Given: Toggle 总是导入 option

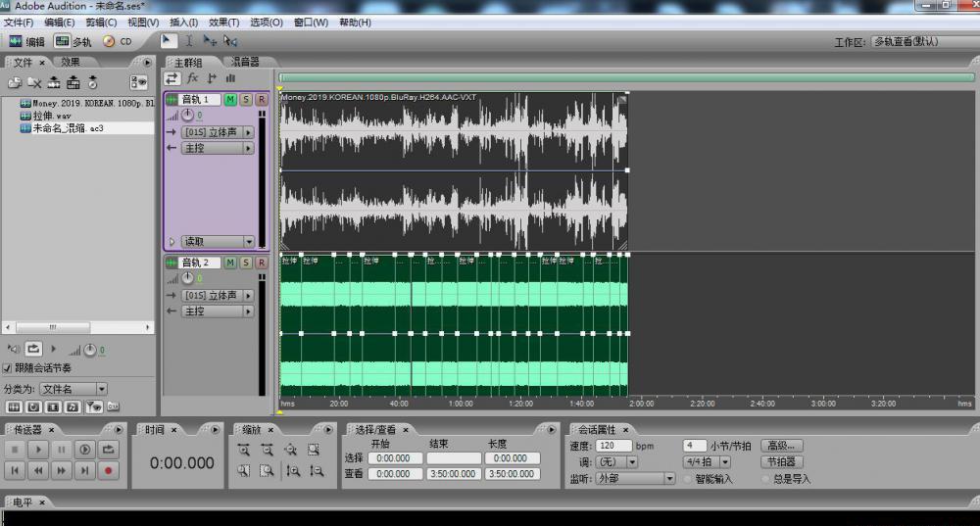Looking at the screenshot, I should click(x=766, y=479).
